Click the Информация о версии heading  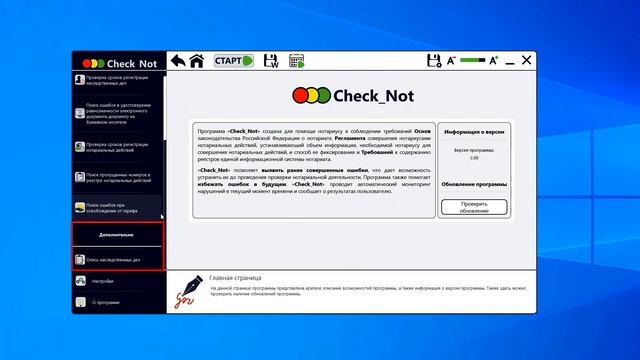coord(474,132)
